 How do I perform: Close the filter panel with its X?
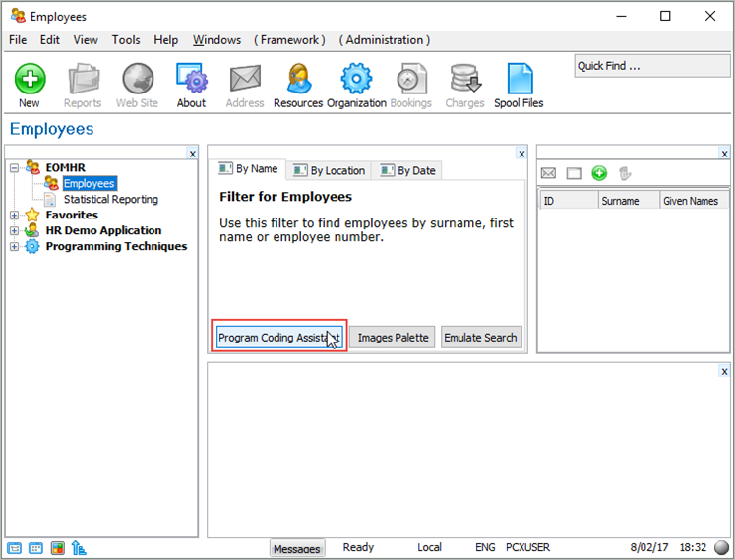(x=521, y=154)
